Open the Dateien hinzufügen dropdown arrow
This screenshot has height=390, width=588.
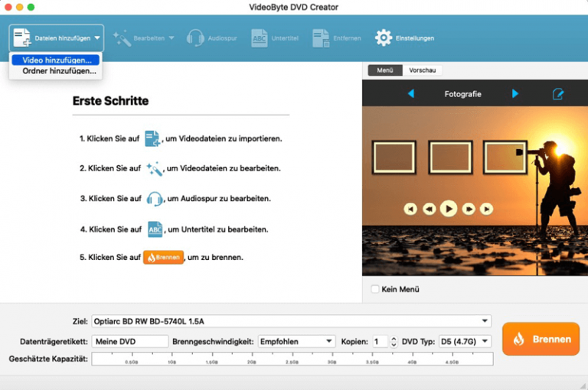pyautogui.click(x=97, y=37)
